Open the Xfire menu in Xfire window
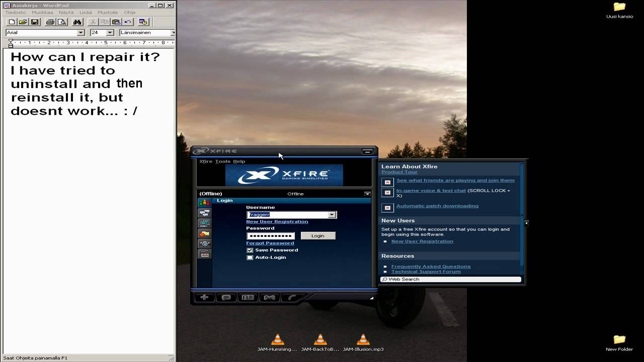This screenshot has width=644, height=362. pos(206,161)
